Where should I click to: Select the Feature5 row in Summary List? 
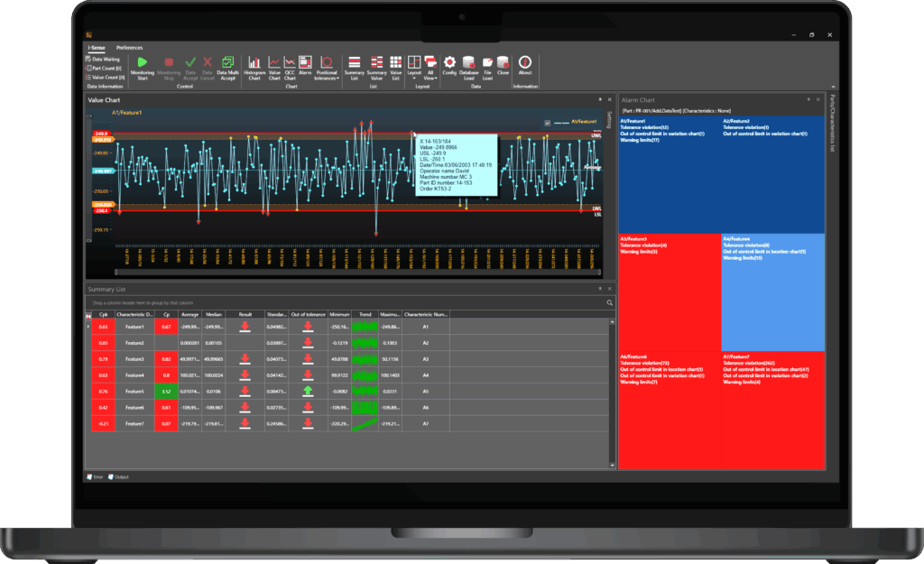tap(134, 392)
